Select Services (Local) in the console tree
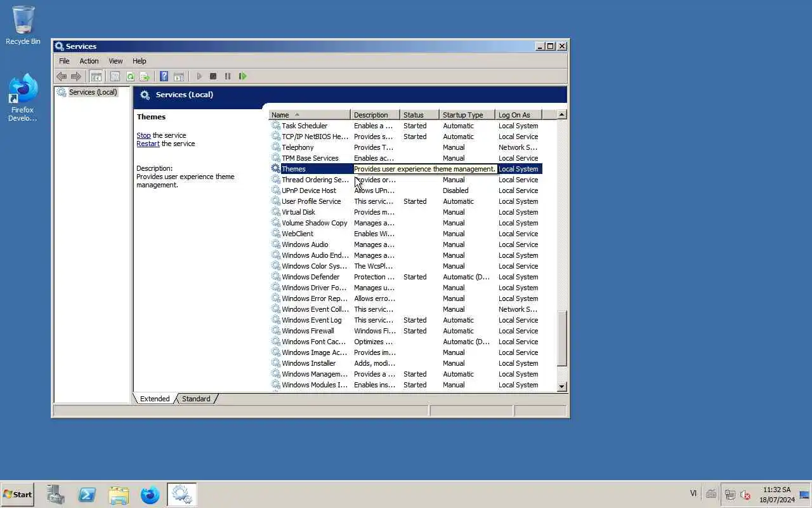Viewport: 812px width, 508px height. click(93, 92)
